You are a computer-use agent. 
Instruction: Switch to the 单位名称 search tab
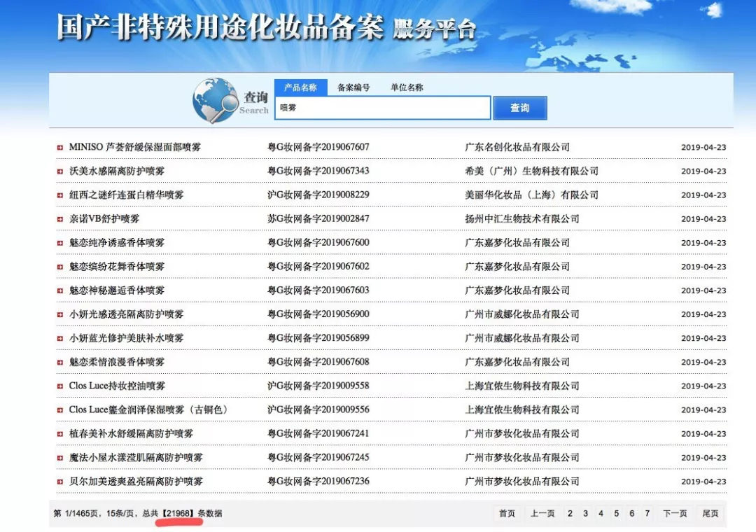click(x=407, y=87)
